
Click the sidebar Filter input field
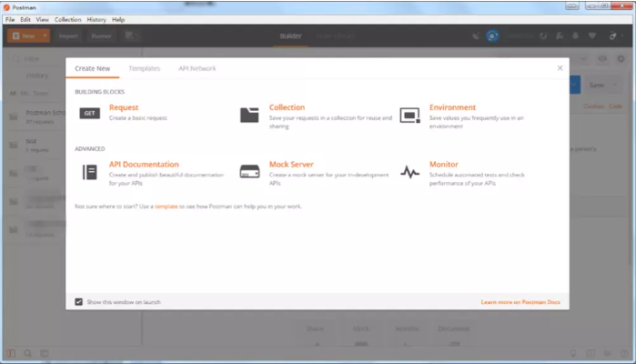pos(73,59)
